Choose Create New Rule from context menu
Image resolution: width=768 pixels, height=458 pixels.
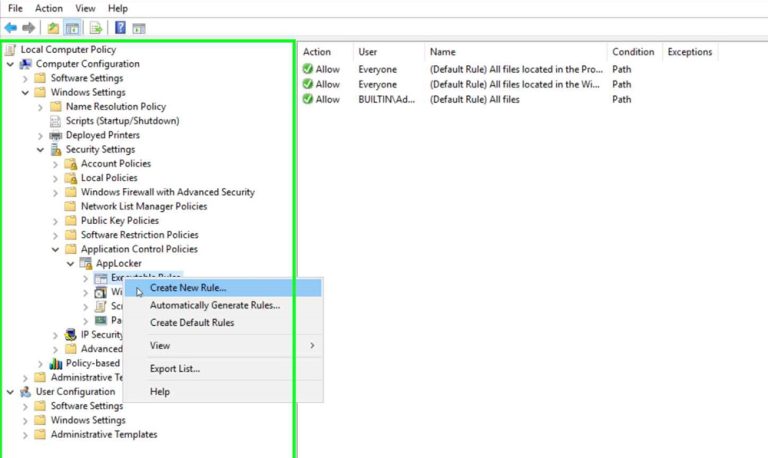(188, 288)
